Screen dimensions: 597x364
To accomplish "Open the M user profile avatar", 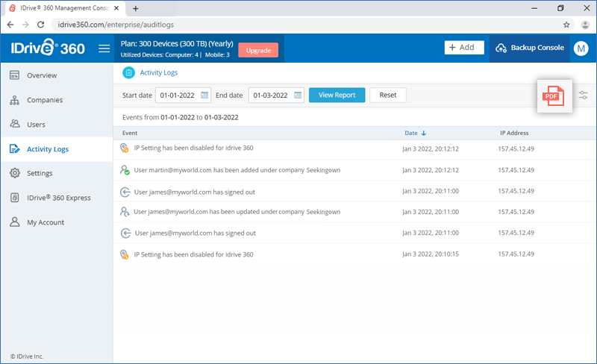I will [x=581, y=48].
